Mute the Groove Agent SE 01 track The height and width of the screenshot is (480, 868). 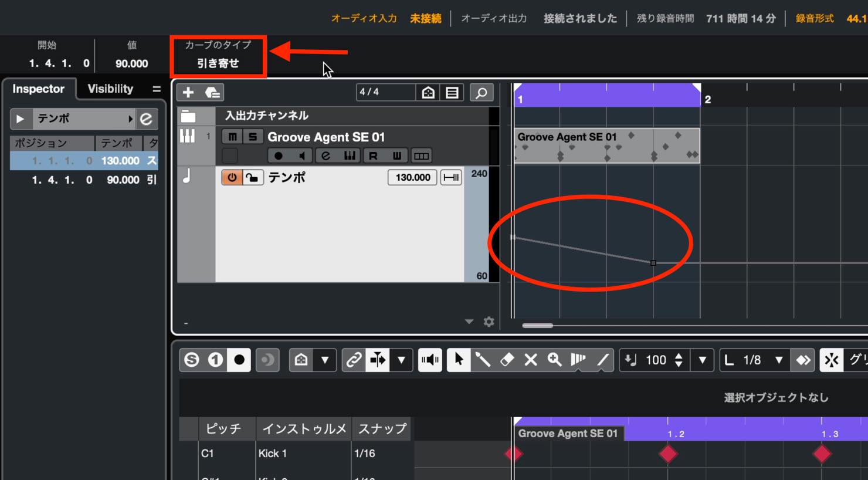(233, 137)
